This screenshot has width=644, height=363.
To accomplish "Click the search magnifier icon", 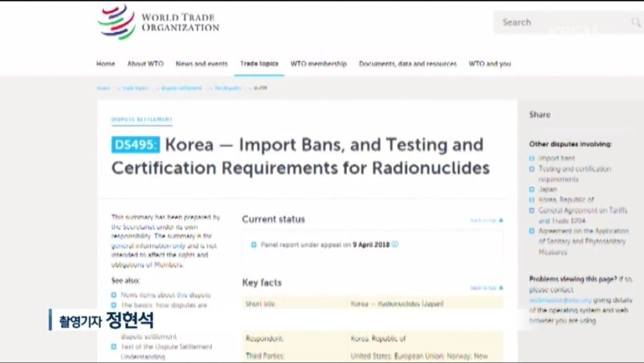I will 635,23.
